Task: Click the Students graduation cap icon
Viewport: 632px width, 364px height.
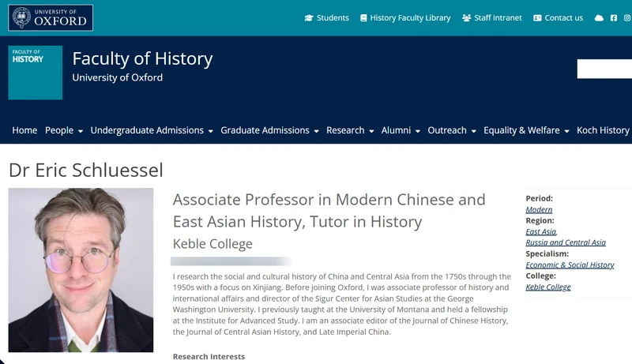Action: [309, 17]
